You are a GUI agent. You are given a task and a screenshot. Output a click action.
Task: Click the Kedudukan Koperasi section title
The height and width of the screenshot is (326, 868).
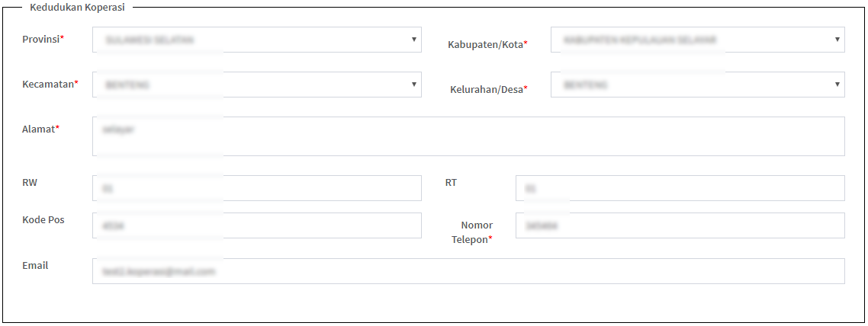coord(77,7)
